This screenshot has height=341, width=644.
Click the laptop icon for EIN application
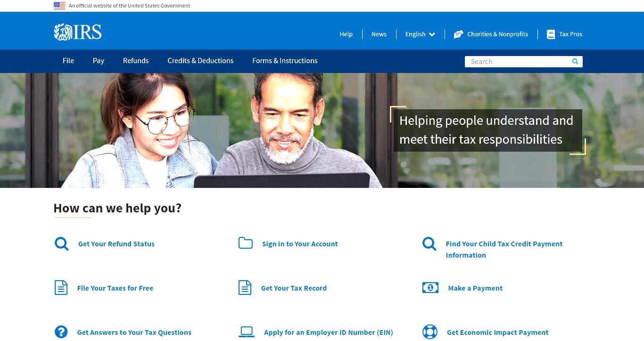pos(247,332)
